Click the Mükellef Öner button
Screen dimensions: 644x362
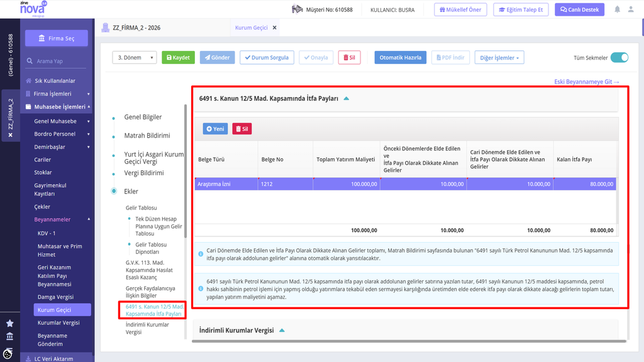point(460,9)
